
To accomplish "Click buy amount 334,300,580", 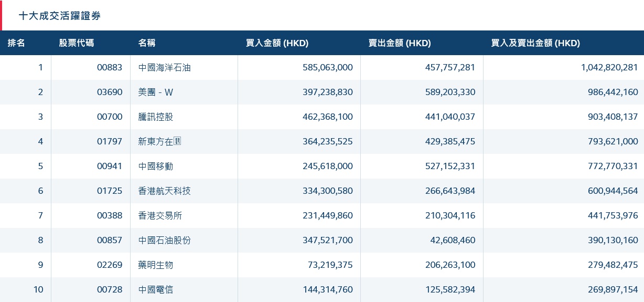I will (328, 191).
